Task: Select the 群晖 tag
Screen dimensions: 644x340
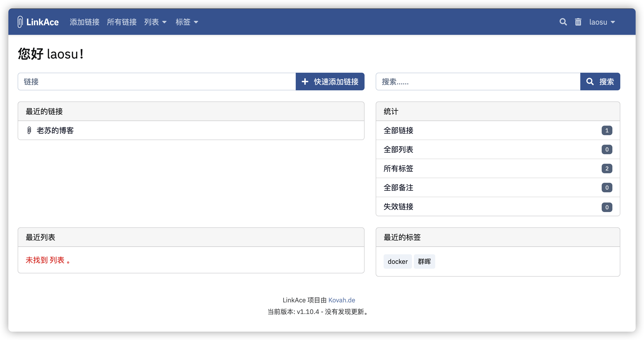Action: point(424,262)
